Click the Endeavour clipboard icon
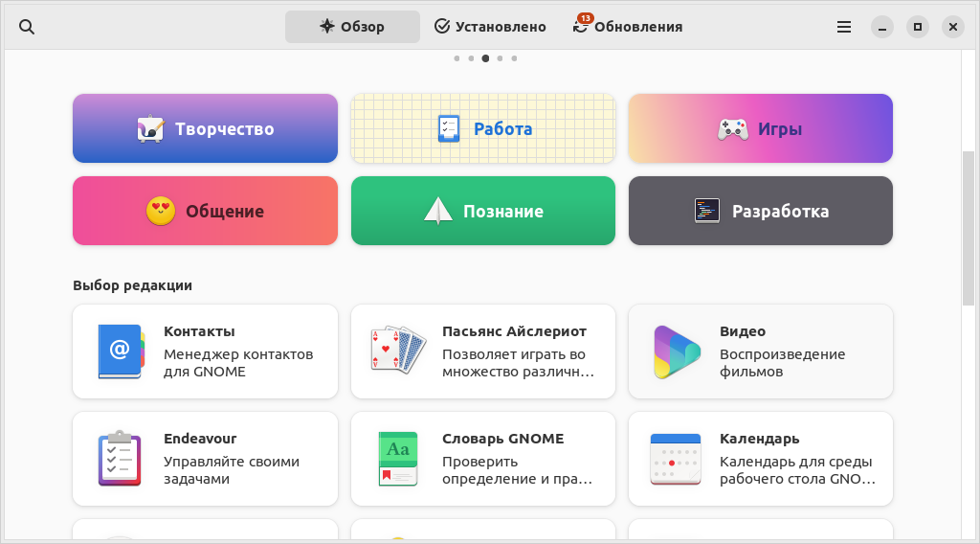Screen dimensions: 980x544 point(120,459)
